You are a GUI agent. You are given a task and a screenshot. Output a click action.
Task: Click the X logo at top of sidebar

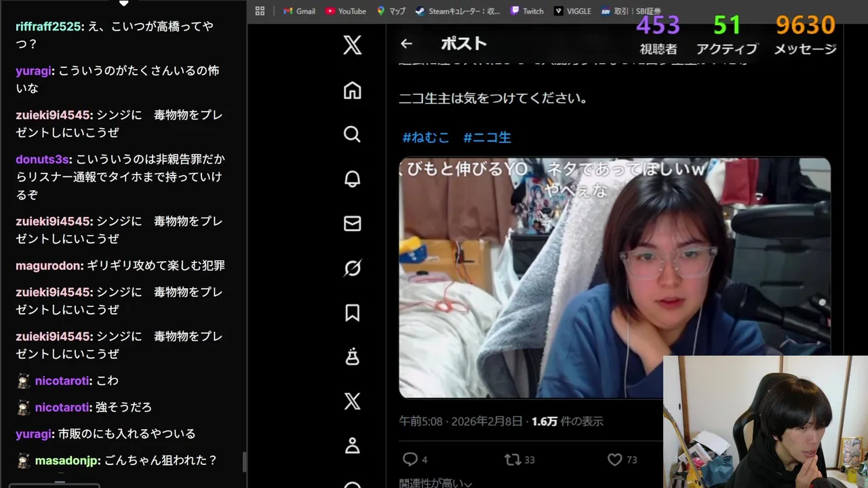[352, 45]
